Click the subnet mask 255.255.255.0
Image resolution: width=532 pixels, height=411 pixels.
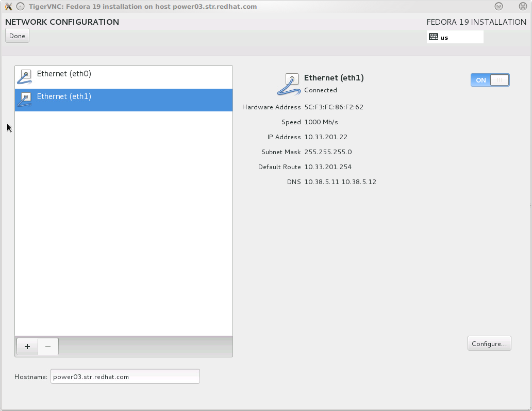328,152
